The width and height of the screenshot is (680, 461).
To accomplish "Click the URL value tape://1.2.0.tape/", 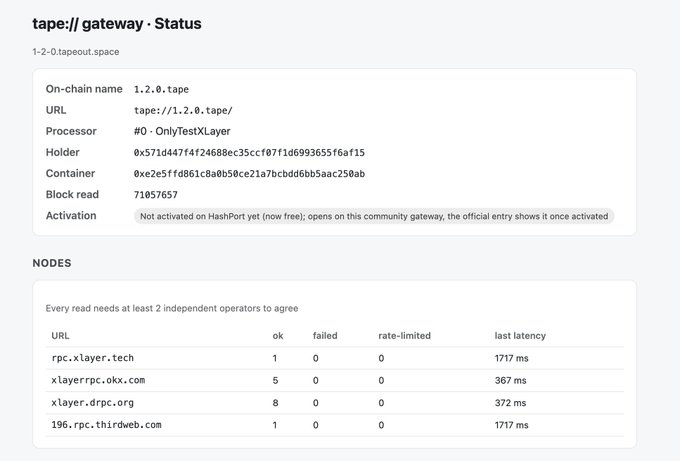I will [183, 111].
